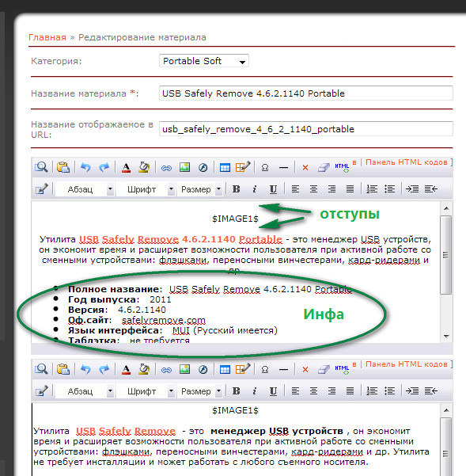Screen dimensions: 466x476
Task: Click the USB Safely Remove red link in lower editor
Action: 126,431
